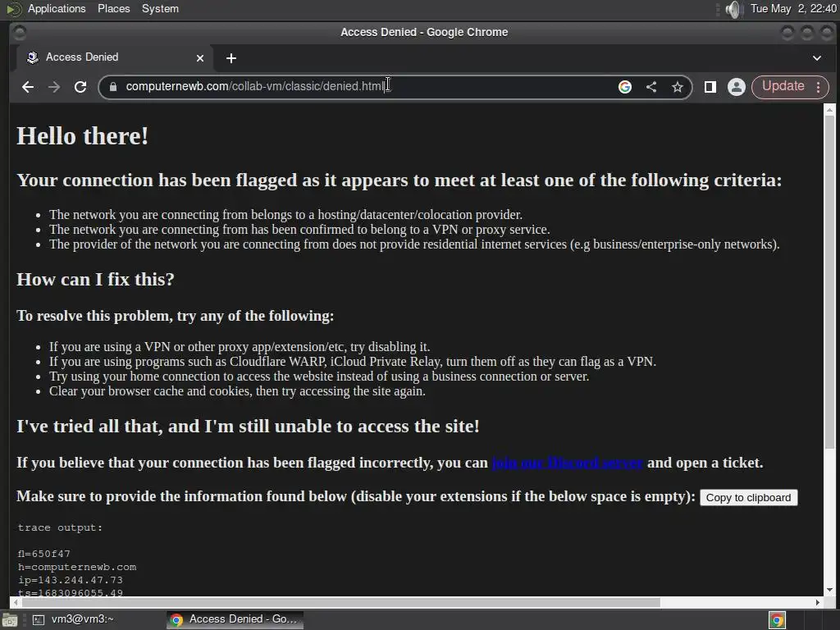Click the ip=143.244.47.73 trace line
Screen dimensions: 840x630
pos(71,580)
